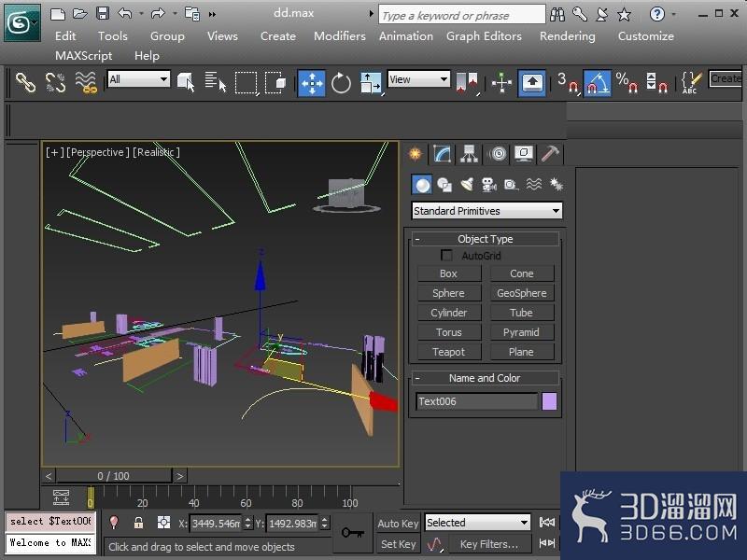This screenshot has height=560, width=747.
Task: Switch to the Utilities hammer tab
Action: click(551, 154)
